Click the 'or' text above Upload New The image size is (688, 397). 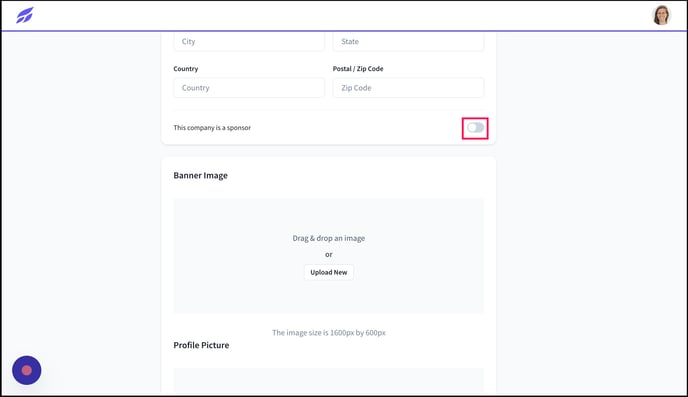click(329, 254)
